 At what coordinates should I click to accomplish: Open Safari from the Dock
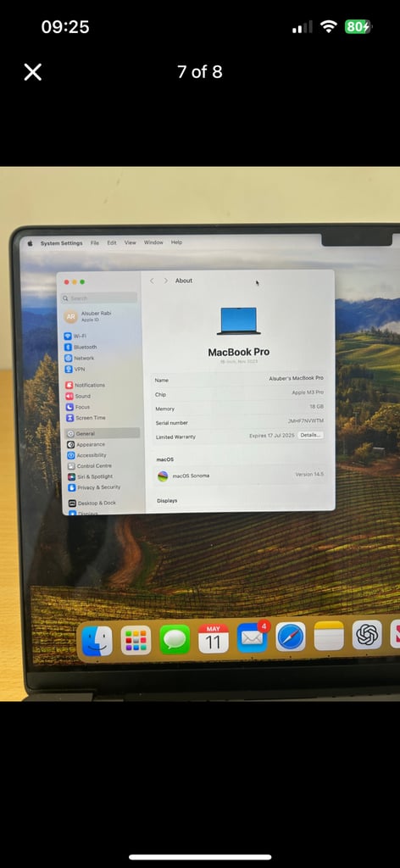(291, 637)
